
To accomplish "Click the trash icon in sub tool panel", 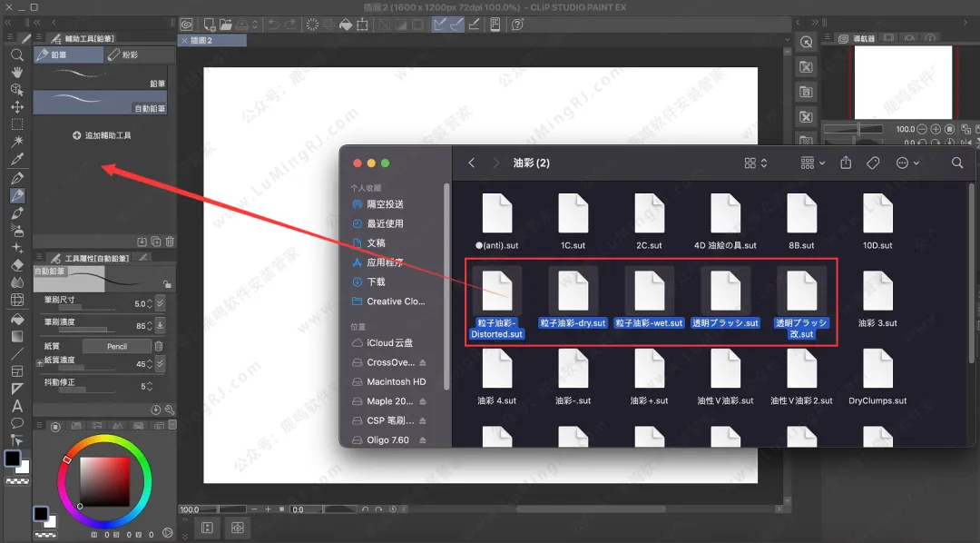I will (170, 242).
